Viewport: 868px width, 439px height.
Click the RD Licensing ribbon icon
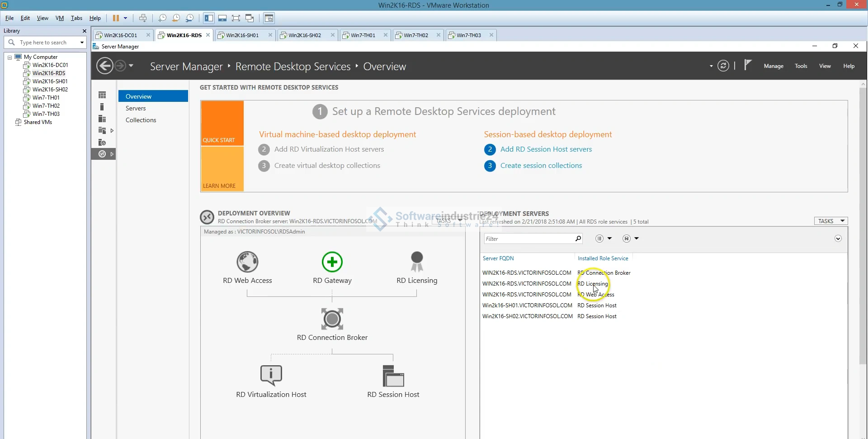point(416,262)
